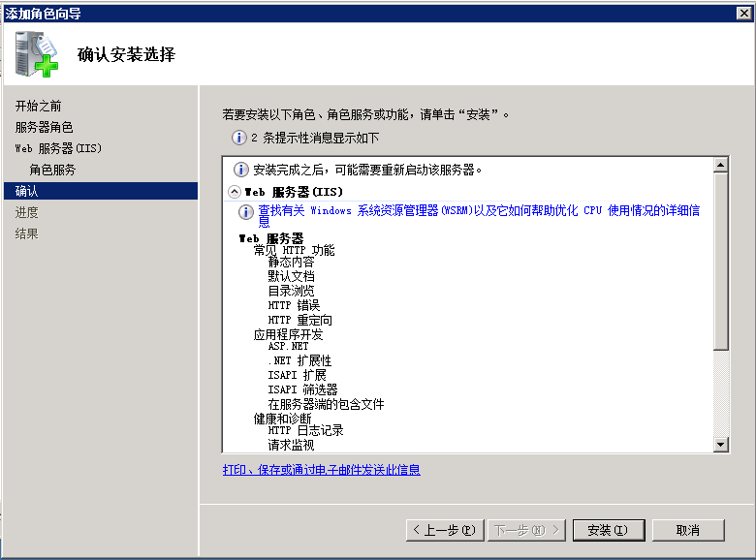The image size is (756, 560).
Task: Go back with 上一步(P) button
Action: (445, 530)
